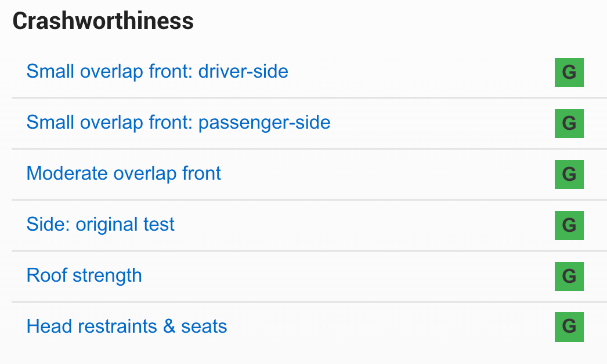Image resolution: width=607 pixels, height=364 pixels.
Task: Open Small overlap front: passenger-side details
Action: pyautogui.click(x=179, y=123)
